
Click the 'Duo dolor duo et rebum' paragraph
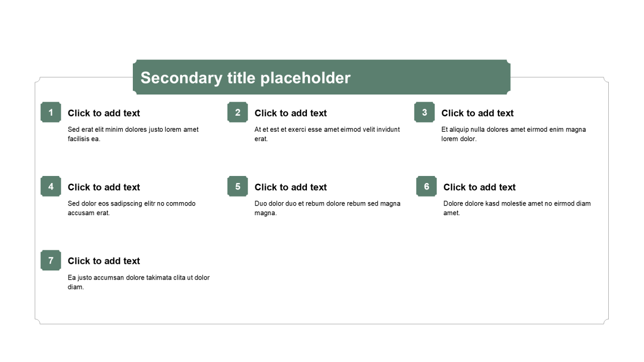(327, 208)
